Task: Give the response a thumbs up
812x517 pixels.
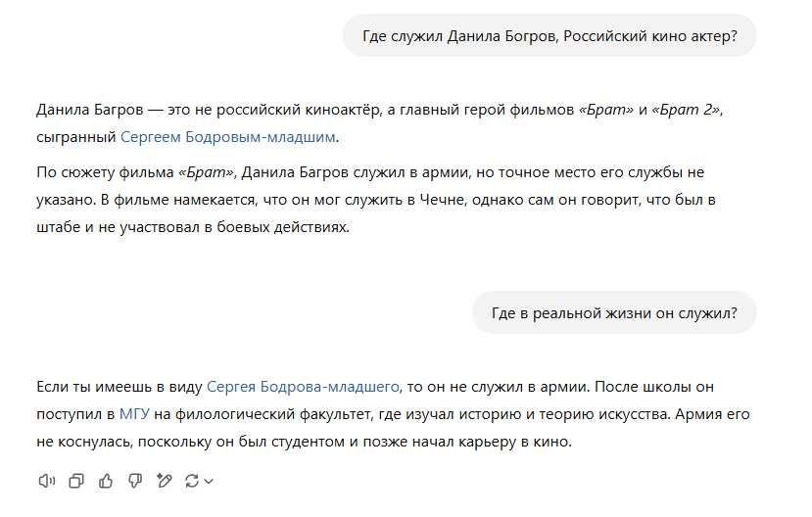Action: coord(106,482)
